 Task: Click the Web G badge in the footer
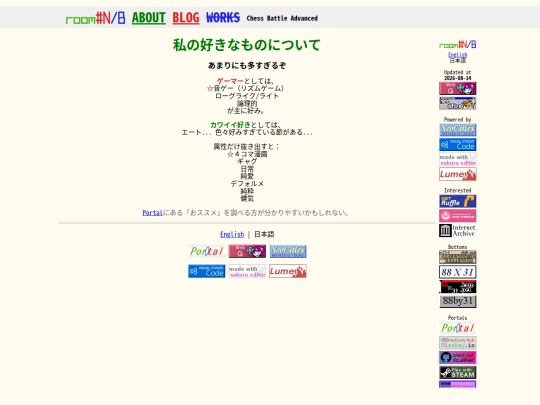(247, 251)
